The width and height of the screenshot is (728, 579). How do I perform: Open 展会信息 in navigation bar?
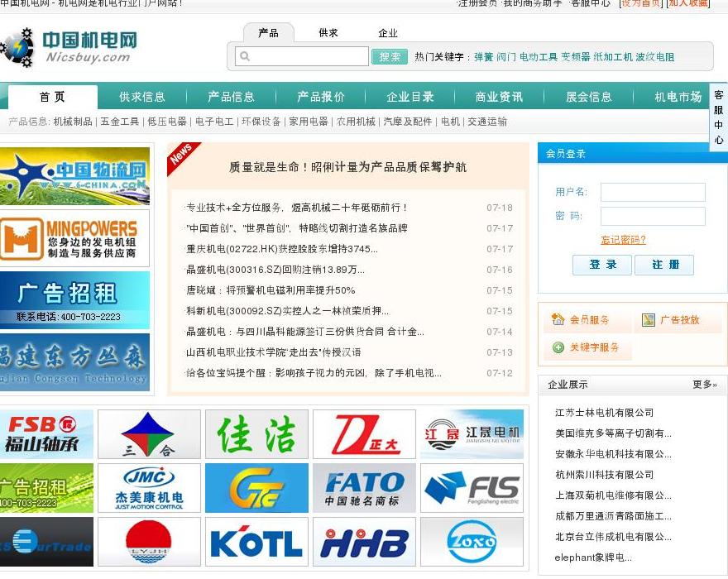(589, 97)
